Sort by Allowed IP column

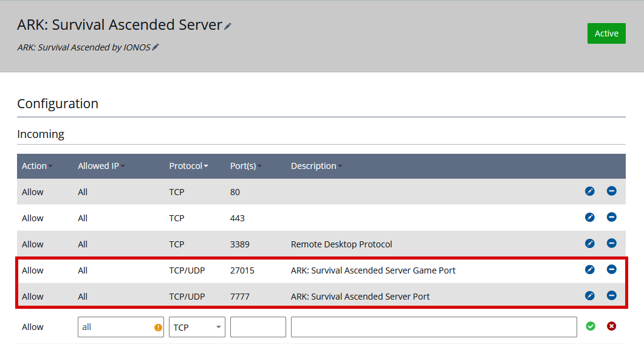(x=101, y=166)
